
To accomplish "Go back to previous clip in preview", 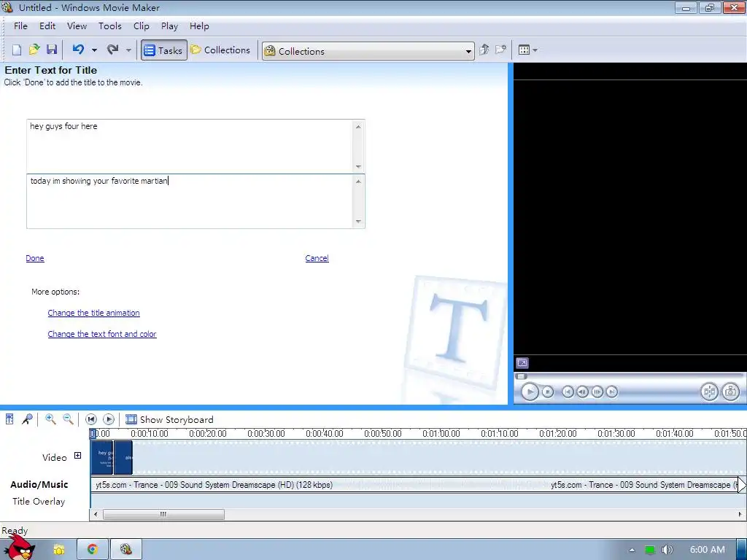I will pyautogui.click(x=568, y=392).
